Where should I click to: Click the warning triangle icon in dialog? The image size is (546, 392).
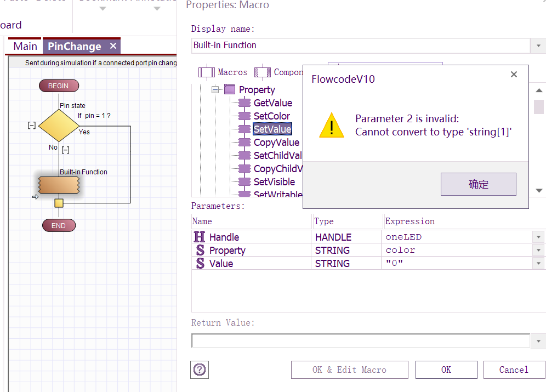(332, 126)
